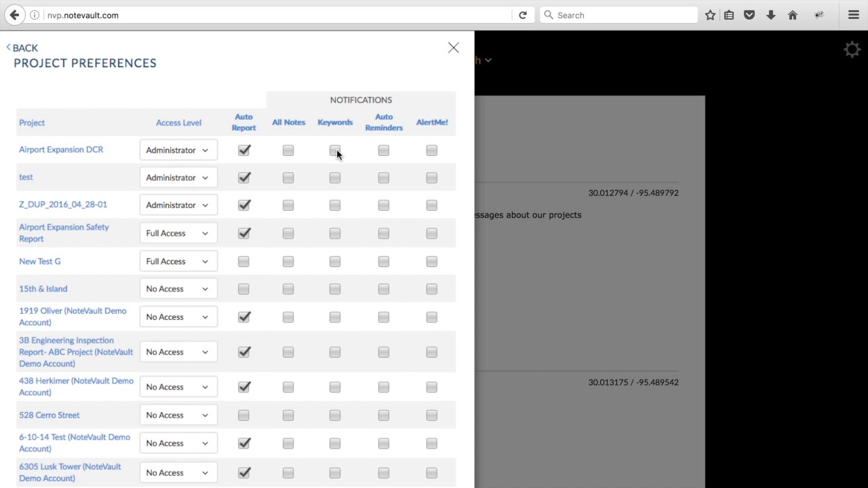Image resolution: width=868 pixels, height=488 pixels.
Task: Change access level for Airport Expansion Safety Report
Action: [178, 233]
